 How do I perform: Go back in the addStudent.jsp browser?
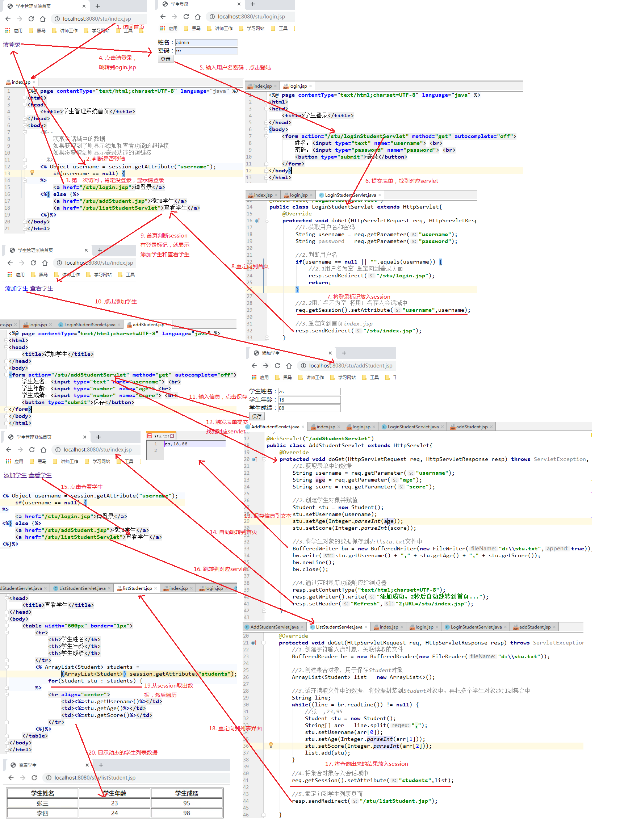click(254, 366)
